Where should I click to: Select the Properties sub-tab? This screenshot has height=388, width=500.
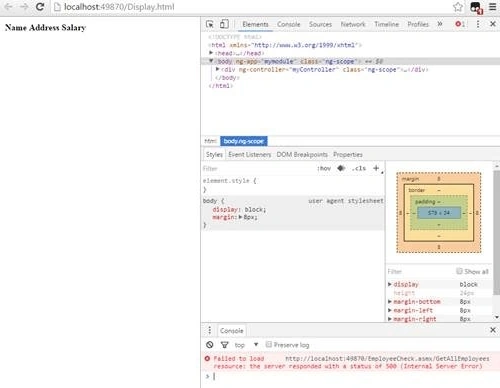coord(348,154)
